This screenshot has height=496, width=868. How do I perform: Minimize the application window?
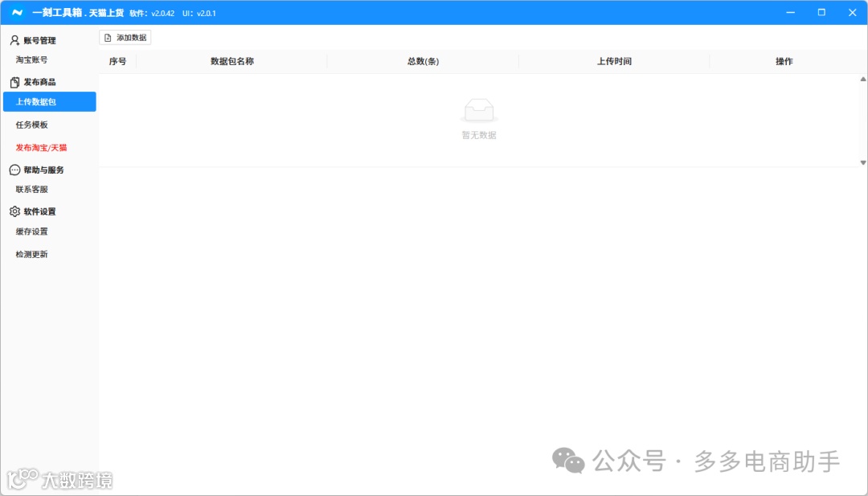pyautogui.click(x=791, y=12)
